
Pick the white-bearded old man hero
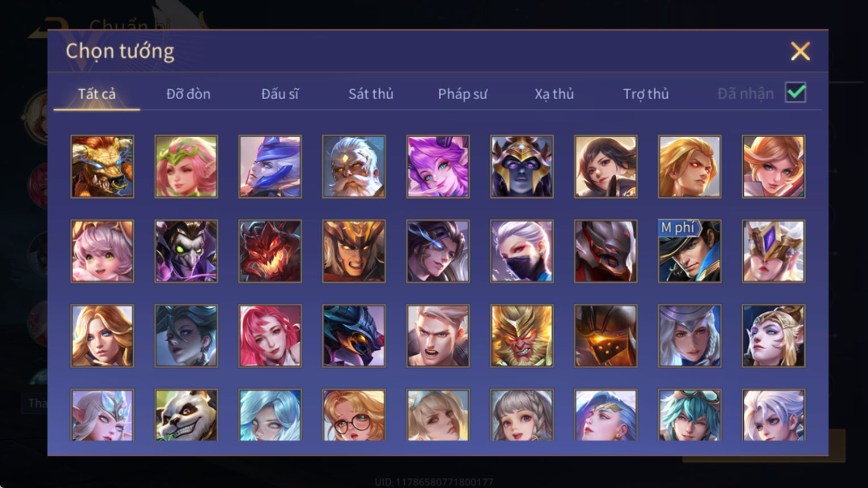(x=354, y=167)
